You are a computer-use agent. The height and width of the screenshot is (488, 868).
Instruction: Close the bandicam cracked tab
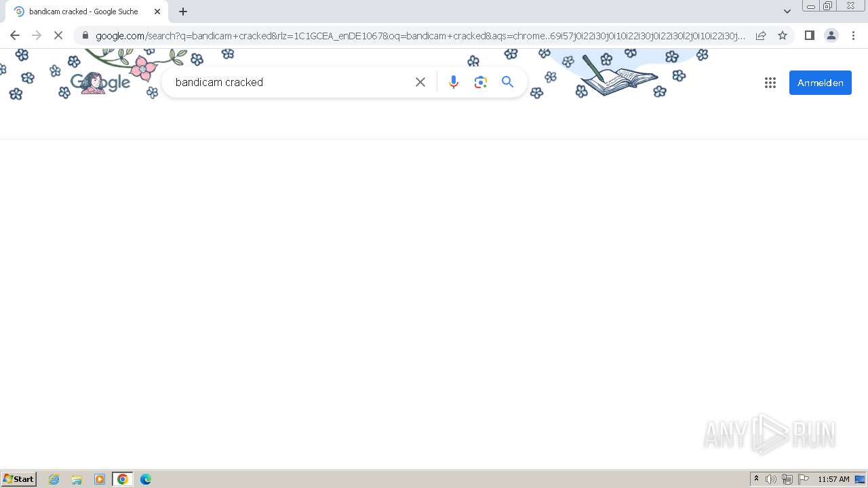point(157,12)
